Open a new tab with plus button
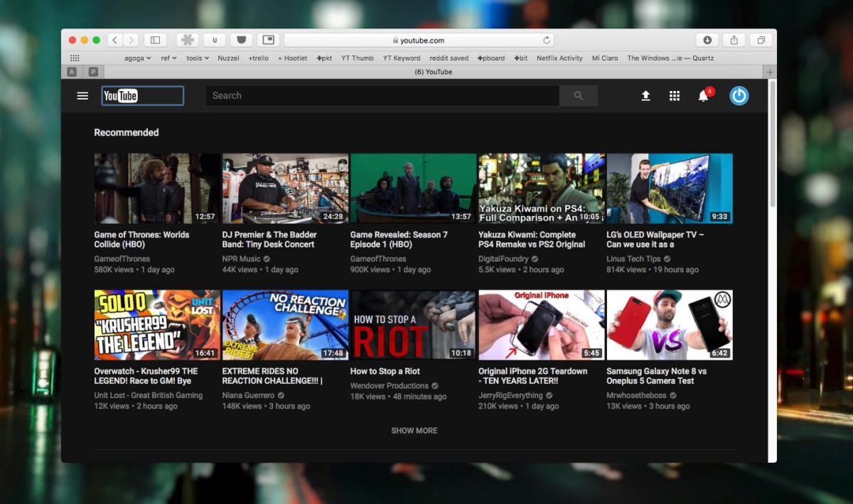This screenshot has height=504, width=853. tap(770, 72)
